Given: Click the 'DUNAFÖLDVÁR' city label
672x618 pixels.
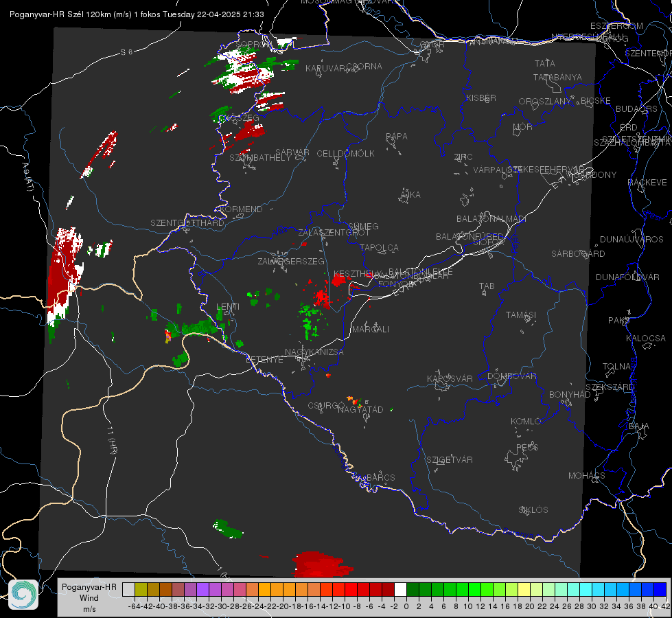Looking at the screenshot, I should [x=627, y=277].
